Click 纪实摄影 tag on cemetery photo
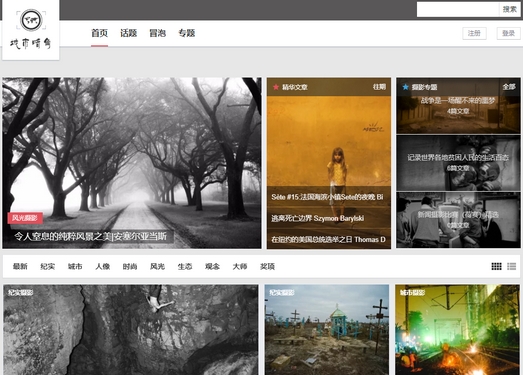 tap(282, 293)
